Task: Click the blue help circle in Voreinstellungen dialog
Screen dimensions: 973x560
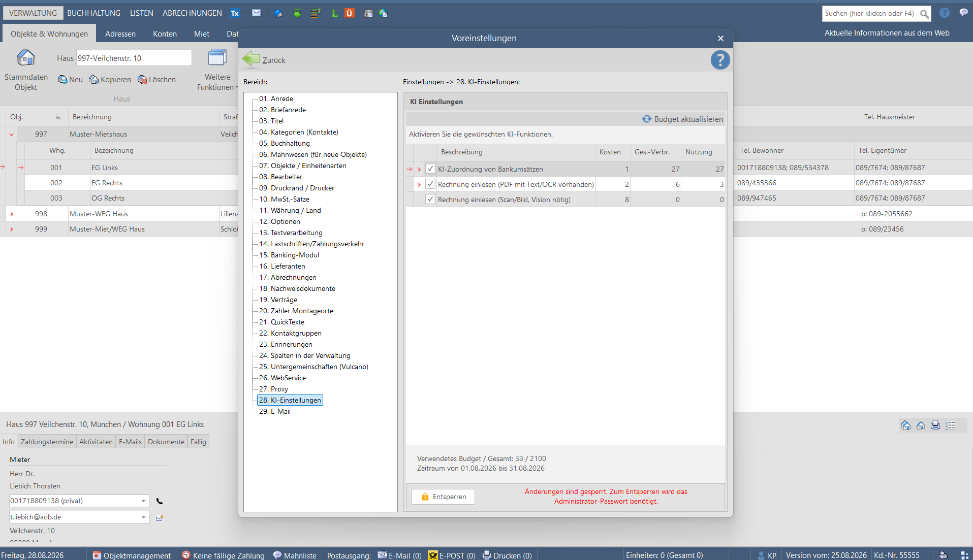Action: (720, 60)
